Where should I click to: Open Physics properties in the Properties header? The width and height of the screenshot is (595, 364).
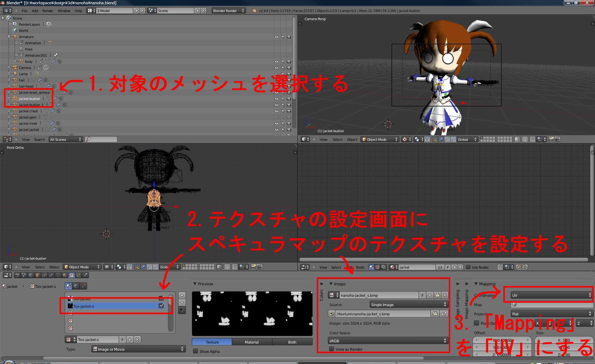point(85,275)
